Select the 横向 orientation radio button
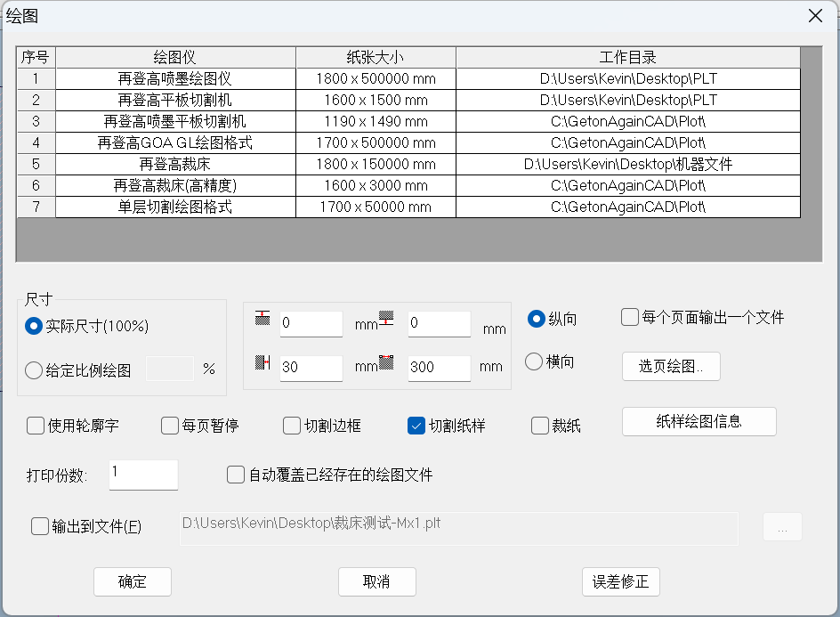The image size is (840, 617). [x=534, y=361]
